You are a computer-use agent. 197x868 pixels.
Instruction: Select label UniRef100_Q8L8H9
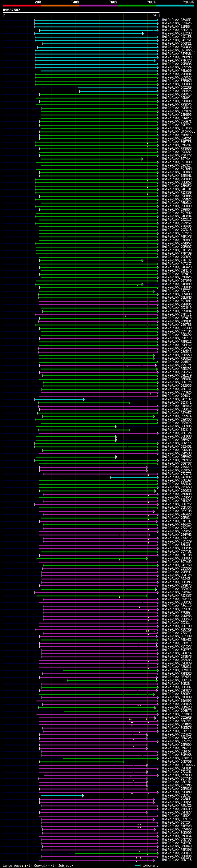tap(177, 84)
